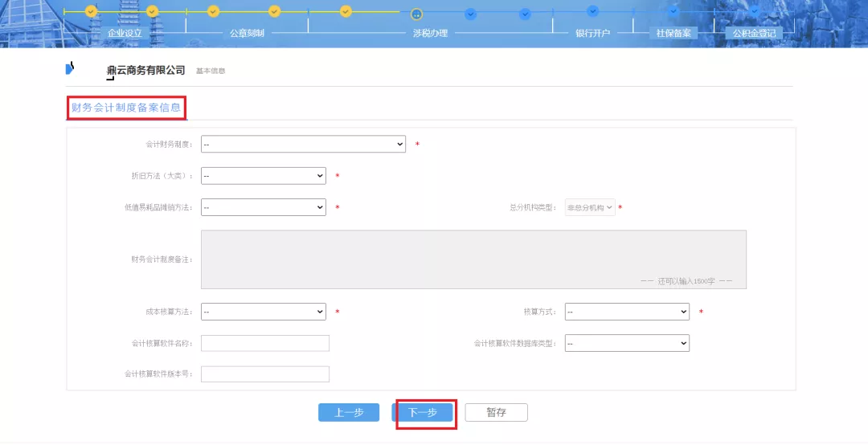Click the step circle above 公积金登记
Viewport: 868px width, 445px height.
(x=753, y=11)
